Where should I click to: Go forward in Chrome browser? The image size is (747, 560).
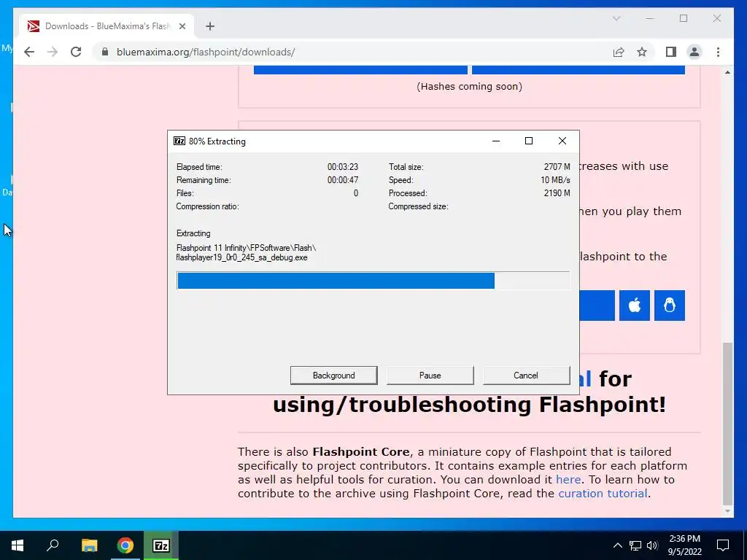tap(53, 52)
